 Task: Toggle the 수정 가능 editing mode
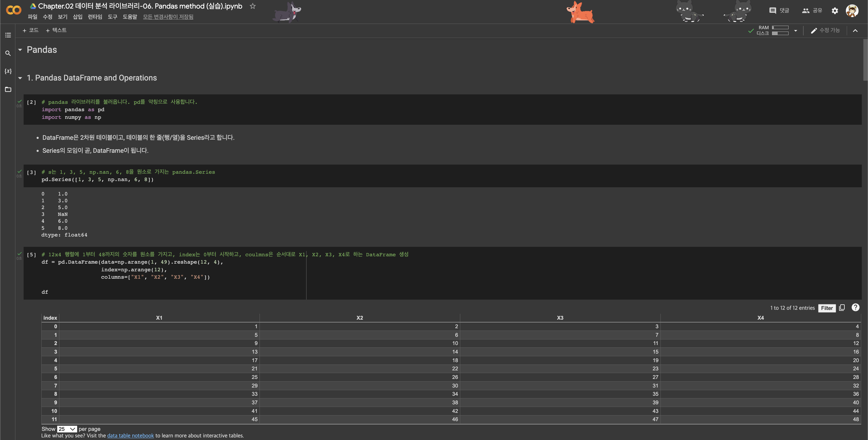825,31
